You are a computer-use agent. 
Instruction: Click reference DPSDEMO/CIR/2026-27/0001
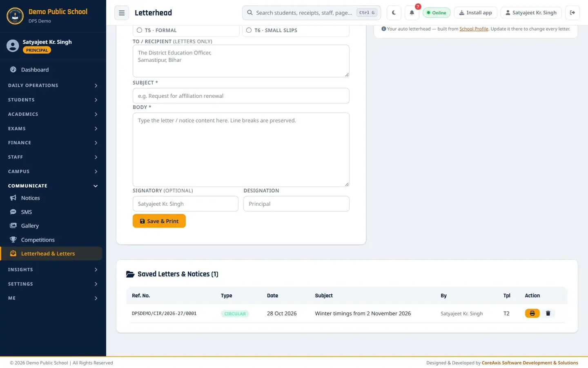click(x=164, y=314)
